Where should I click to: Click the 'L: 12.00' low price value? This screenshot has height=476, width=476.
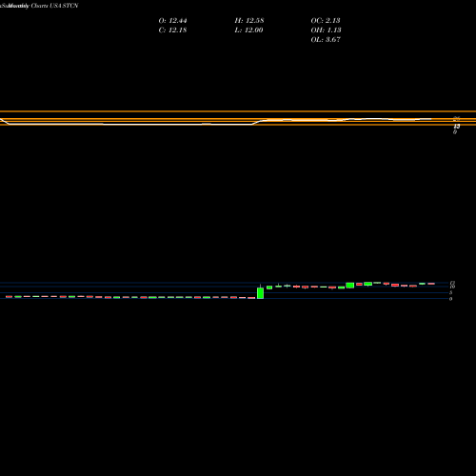pos(248,30)
